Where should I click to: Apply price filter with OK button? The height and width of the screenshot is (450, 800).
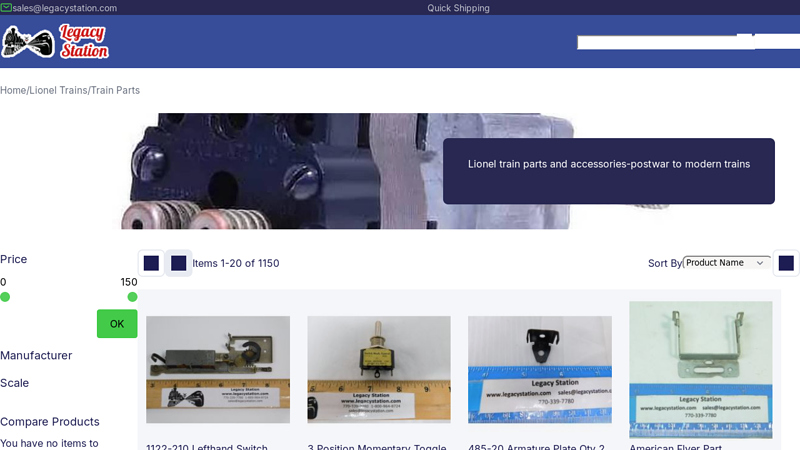coord(117,323)
